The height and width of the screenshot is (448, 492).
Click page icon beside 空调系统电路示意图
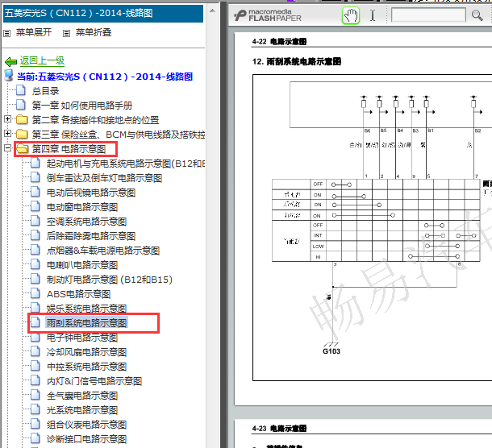pos(35,221)
